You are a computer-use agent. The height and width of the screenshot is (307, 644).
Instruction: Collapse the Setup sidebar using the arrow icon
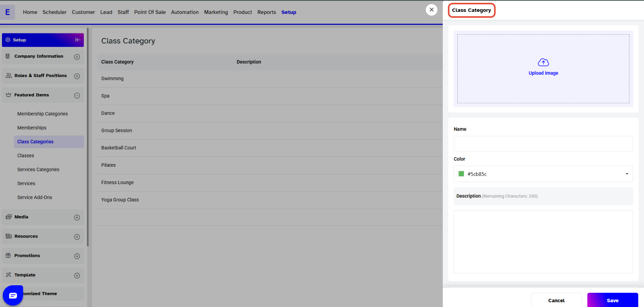[x=78, y=40]
